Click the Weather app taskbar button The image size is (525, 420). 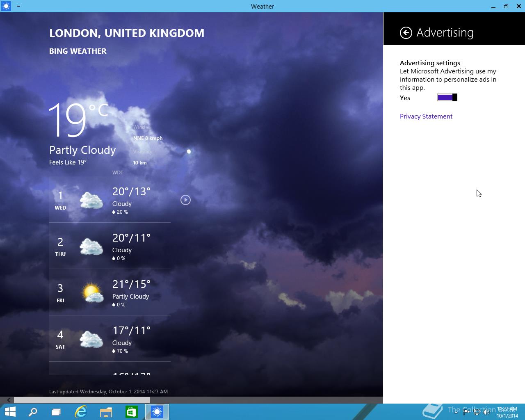tap(157, 412)
